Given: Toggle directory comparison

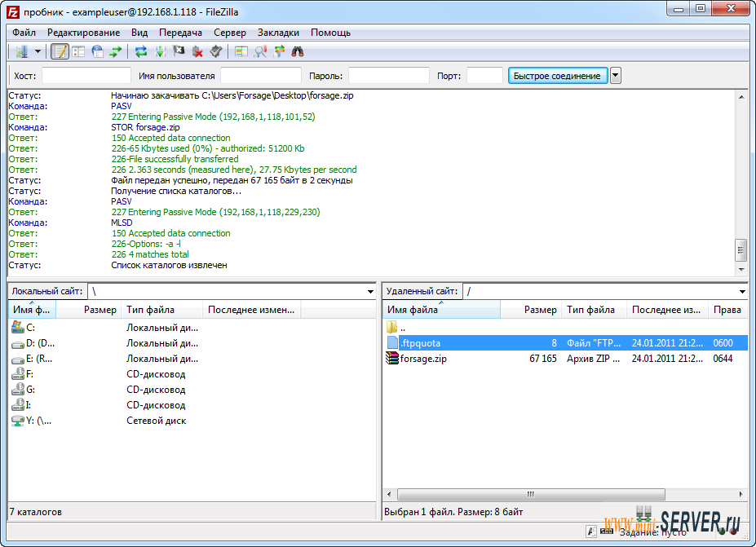Looking at the screenshot, I should (x=260, y=51).
